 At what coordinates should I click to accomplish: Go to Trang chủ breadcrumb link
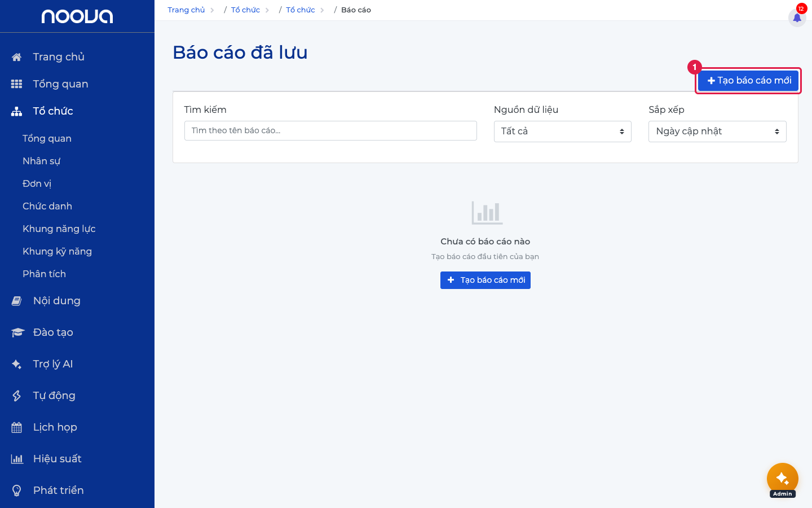coord(186,10)
